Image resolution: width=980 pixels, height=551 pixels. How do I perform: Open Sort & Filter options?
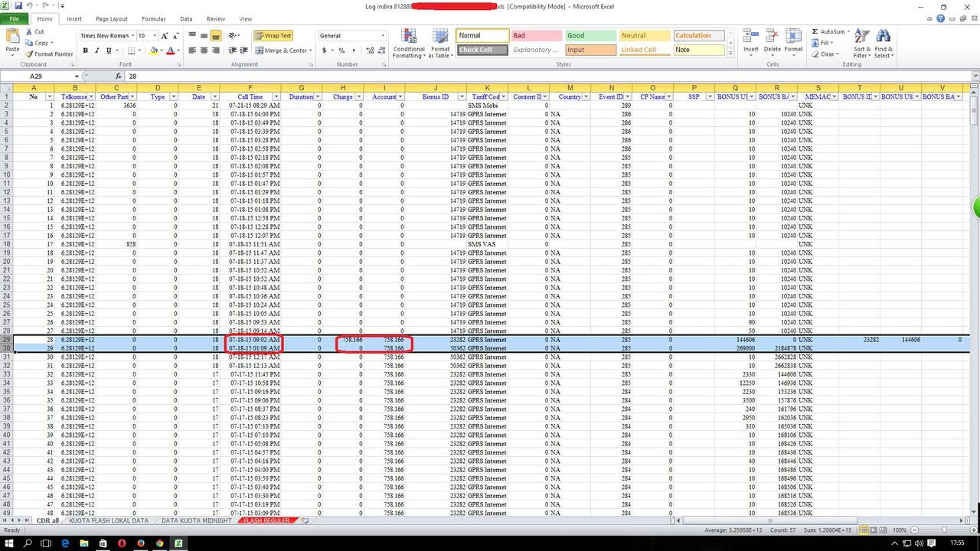tap(861, 44)
